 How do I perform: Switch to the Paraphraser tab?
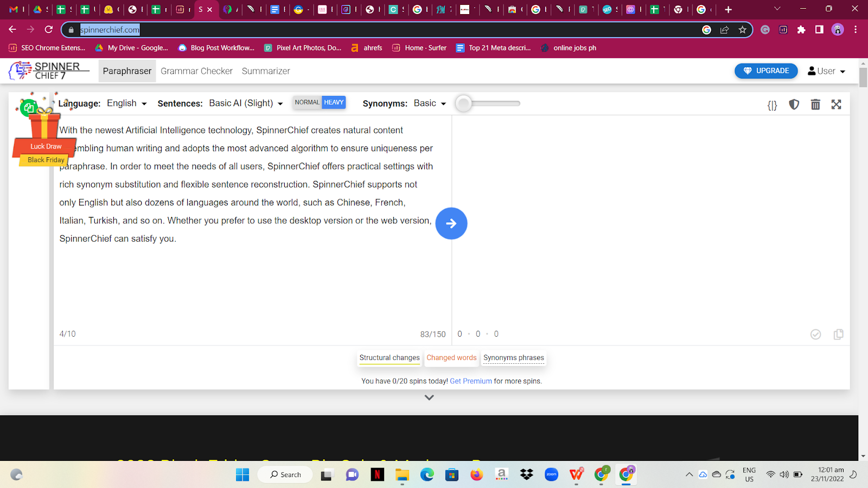127,71
